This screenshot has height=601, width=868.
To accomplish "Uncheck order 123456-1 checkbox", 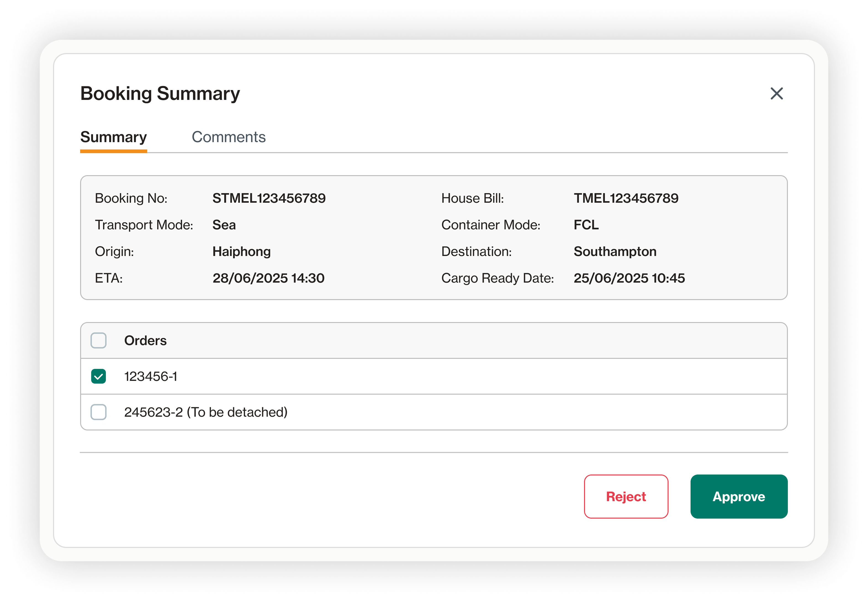I will 99,376.
